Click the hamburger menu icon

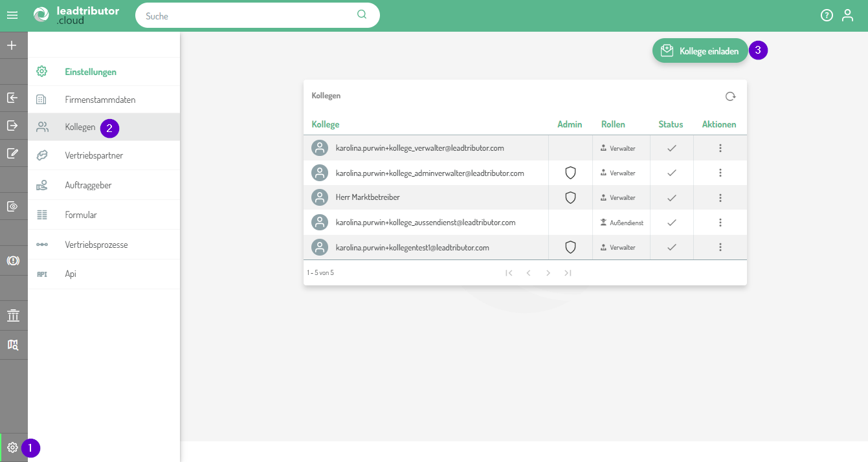(x=12, y=16)
